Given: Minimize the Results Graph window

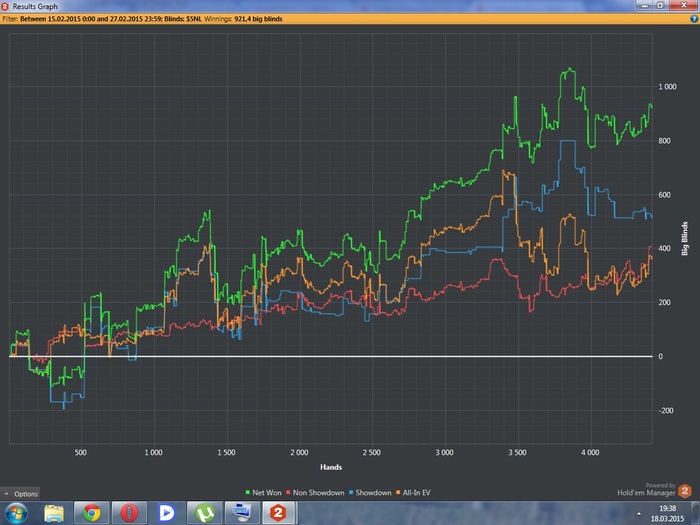Looking at the screenshot, I should (645, 5).
